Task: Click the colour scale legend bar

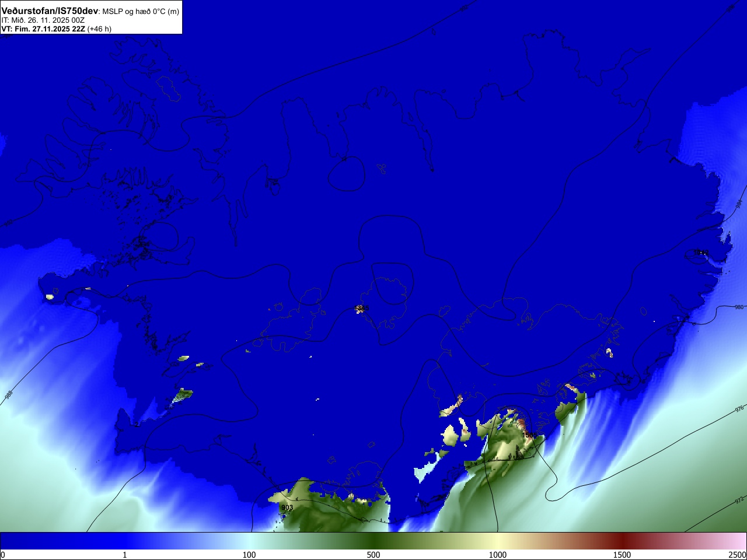Action: tap(373, 541)
